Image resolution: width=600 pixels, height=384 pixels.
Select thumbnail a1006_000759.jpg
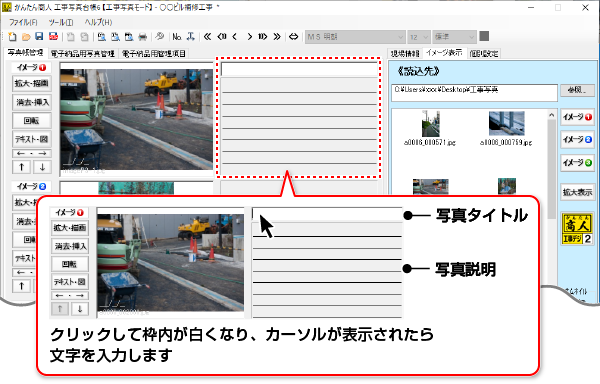click(x=506, y=129)
